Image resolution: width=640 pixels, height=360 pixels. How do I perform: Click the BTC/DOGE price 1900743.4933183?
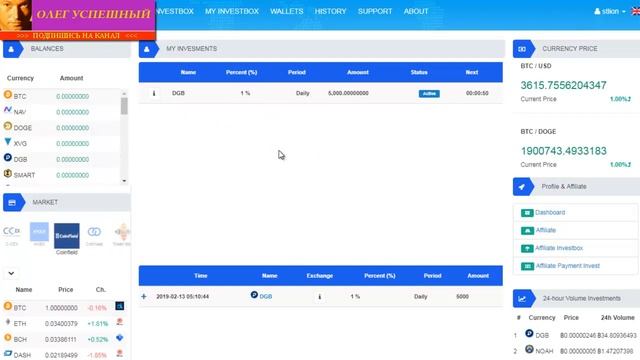pyautogui.click(x=563, y=151)
